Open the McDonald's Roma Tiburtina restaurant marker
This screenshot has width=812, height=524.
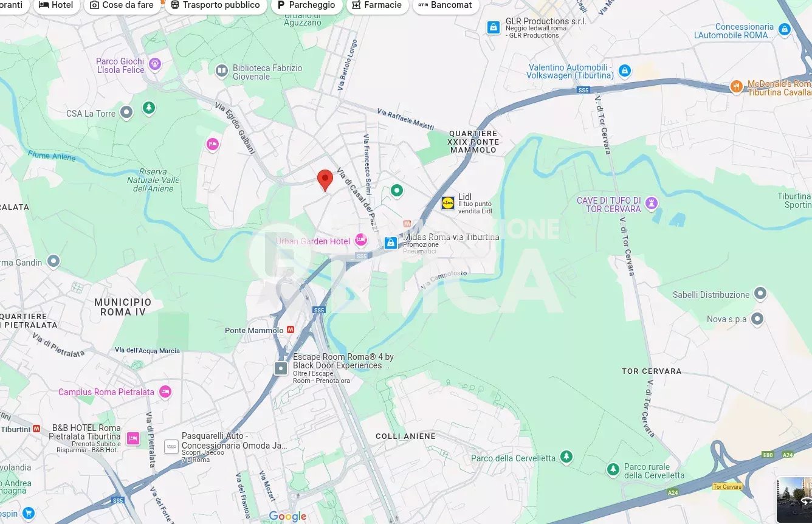[x=737, y=87]
